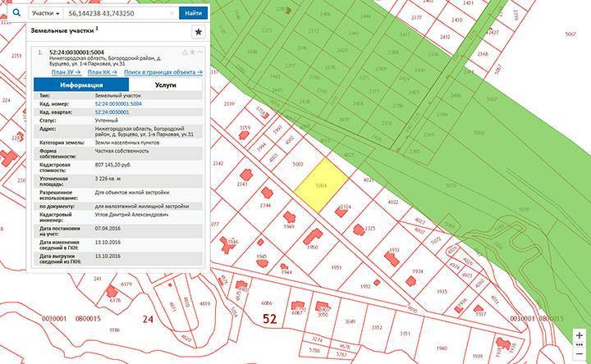Click the Найти search button

(x=194, y=13)
